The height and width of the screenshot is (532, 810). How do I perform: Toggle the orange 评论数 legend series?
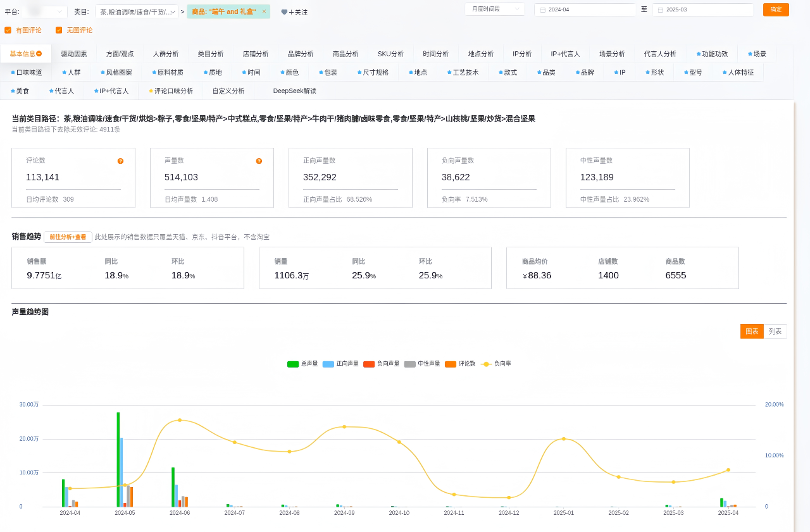pyautogui.click(x=460, y=364)
